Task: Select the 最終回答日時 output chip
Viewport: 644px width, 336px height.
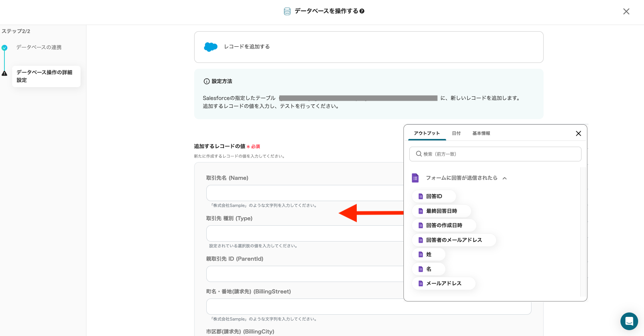Action: coord(441,211)
